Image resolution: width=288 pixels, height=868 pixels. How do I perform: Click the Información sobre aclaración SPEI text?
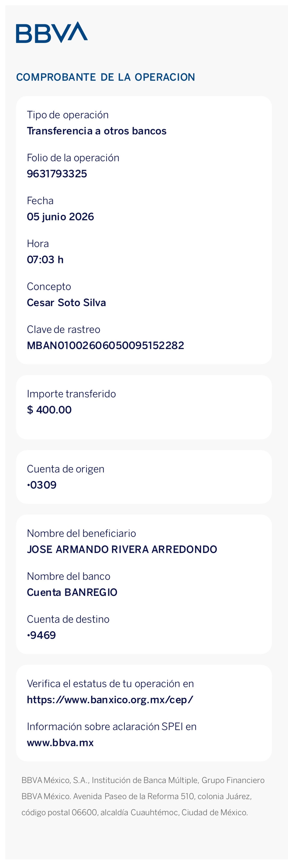[x=112, y=726]
